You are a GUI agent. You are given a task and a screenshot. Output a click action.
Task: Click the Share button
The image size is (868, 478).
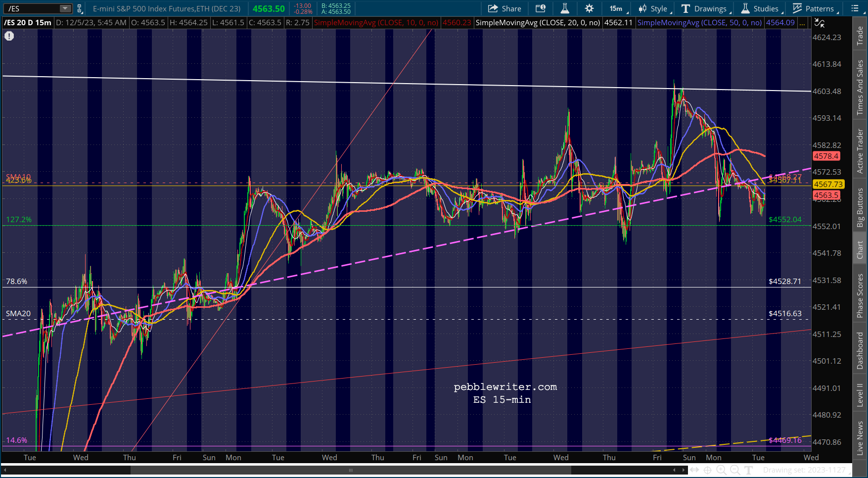(504, 8)
